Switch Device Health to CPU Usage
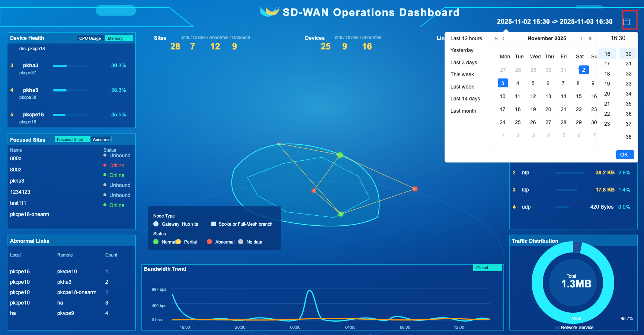The width and height of the screenshot is (644, 335). point(90,38)
